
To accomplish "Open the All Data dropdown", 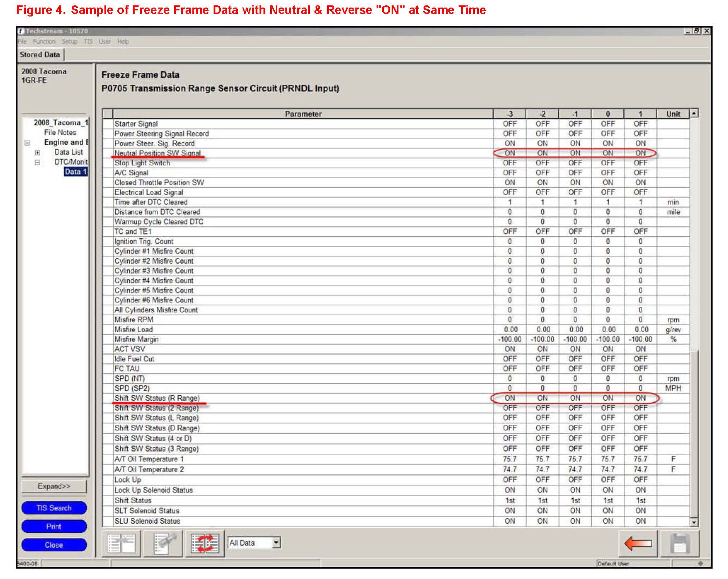I will point(276,542).
